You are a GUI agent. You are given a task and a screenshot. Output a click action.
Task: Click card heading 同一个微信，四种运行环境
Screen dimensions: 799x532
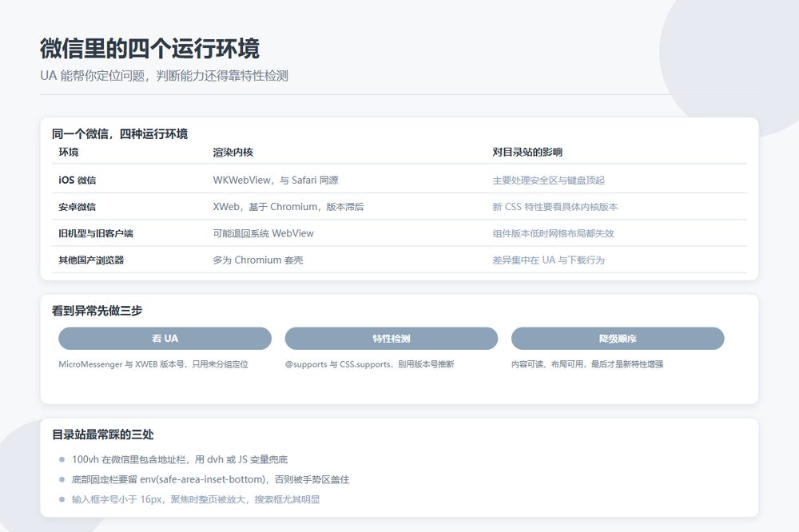click(x=120, y=134)
